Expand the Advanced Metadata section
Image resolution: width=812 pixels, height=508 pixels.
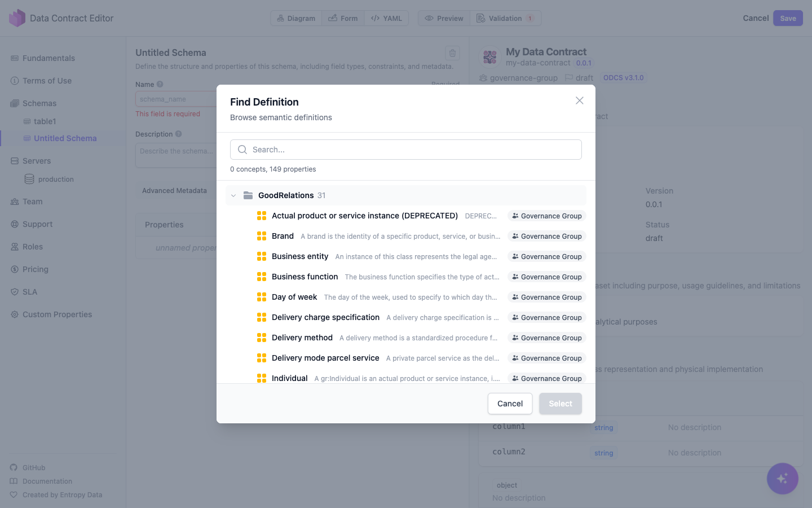click(174, 190)
